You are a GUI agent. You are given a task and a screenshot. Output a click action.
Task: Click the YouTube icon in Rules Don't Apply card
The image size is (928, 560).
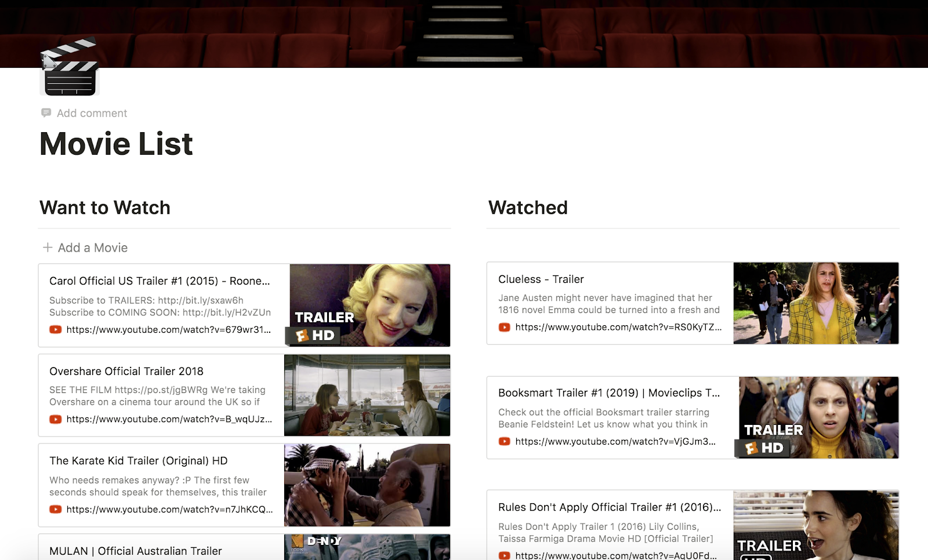click(505, 555)
